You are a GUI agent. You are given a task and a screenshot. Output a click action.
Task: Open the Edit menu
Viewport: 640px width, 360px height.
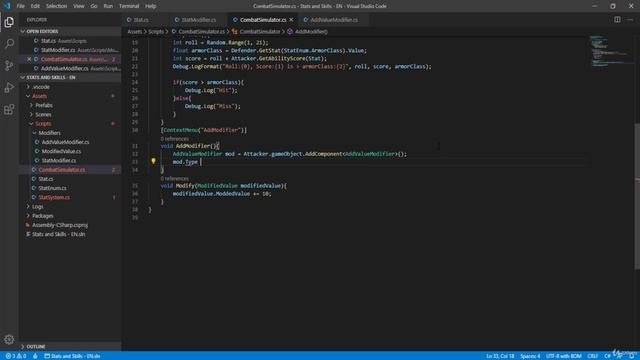point(35,6)
